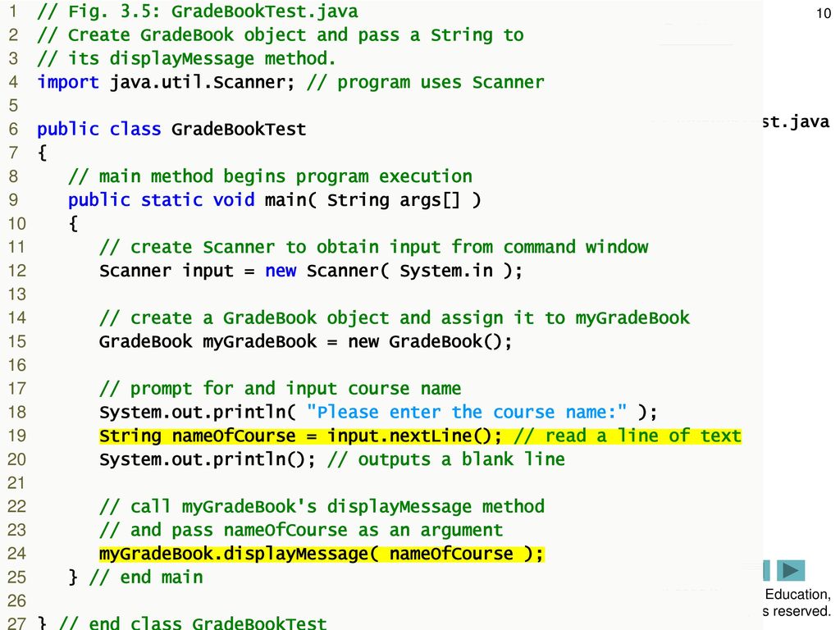This screenshot has width=840, height=630.
Task: Click the highlighted input.nextLine() code line
Action: click(x=419, y=436)
